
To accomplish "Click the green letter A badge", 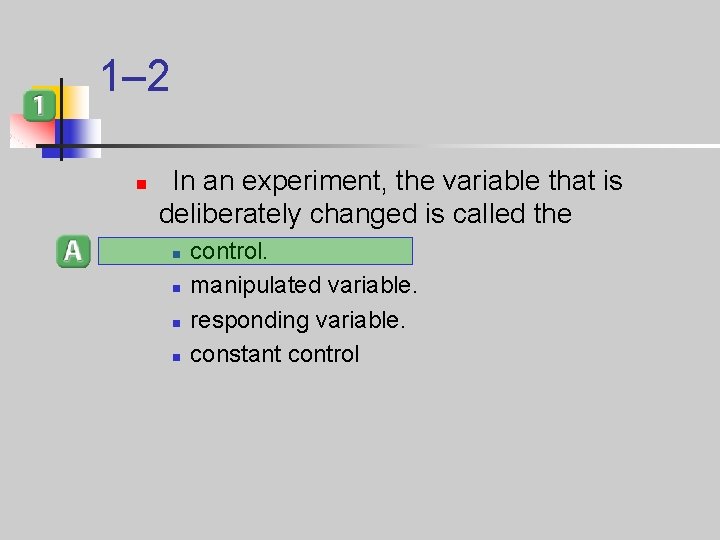I will coord(73,251).
